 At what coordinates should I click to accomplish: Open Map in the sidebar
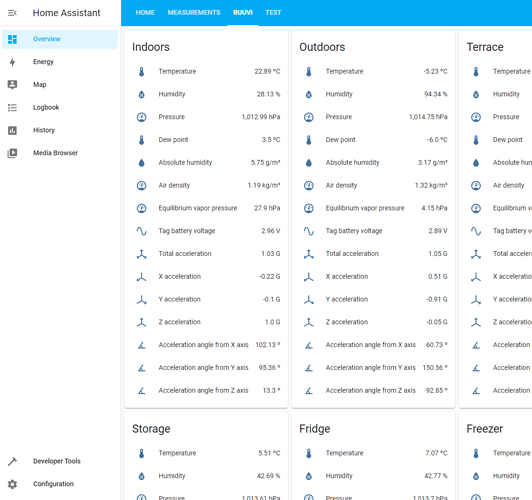tap(60, 84)
